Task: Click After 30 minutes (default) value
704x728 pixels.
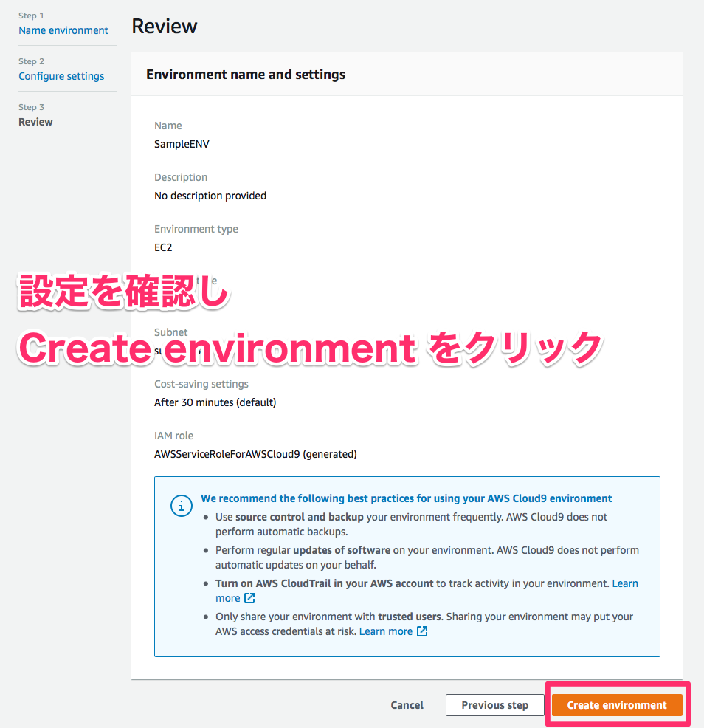Action: [215, 402]
